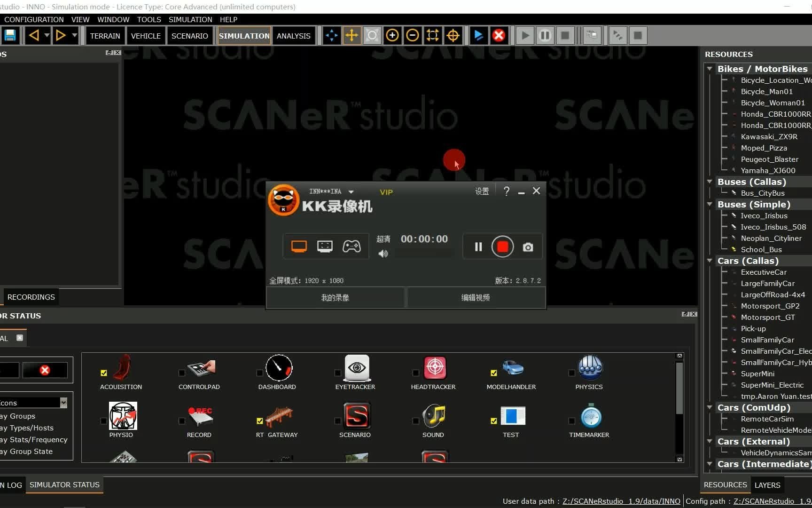Click the back (left triangle) arrow icon
The width and height of the screenshot is (812, 508).
click(33, 35)
